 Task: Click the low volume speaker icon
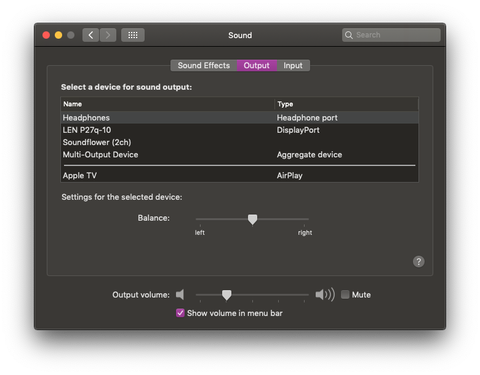coord(180,295)
